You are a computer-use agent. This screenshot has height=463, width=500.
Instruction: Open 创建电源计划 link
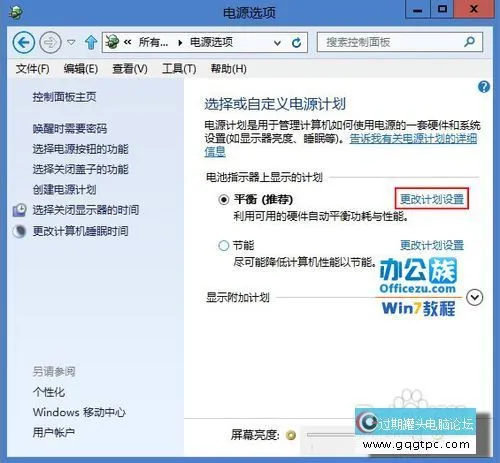pos(64,190)
